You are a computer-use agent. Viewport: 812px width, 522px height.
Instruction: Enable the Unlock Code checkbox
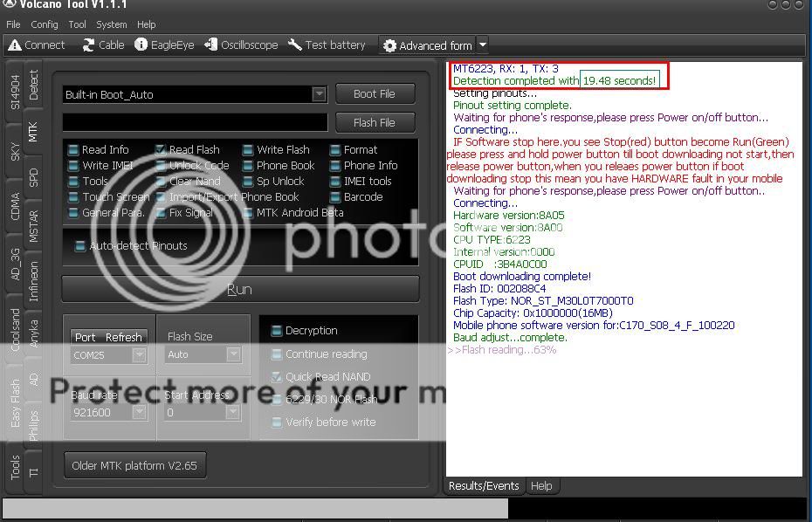tap(161, 166)
